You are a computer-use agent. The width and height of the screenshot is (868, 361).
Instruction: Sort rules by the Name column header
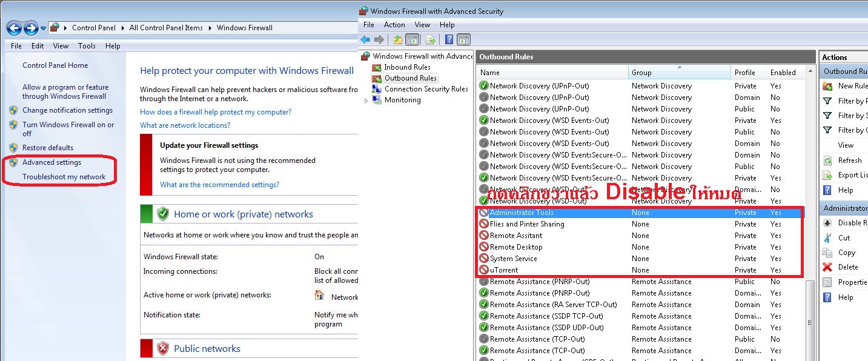click(552, 72)
